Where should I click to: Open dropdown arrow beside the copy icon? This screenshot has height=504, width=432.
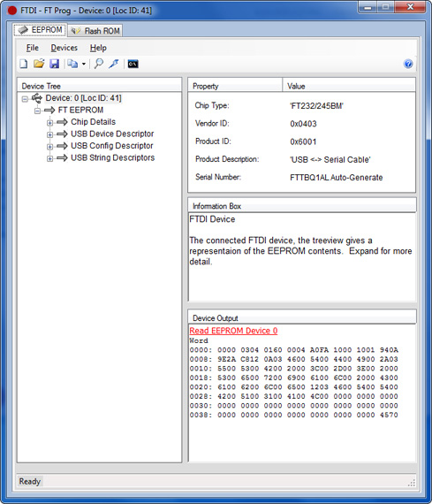tap(84, 64)
